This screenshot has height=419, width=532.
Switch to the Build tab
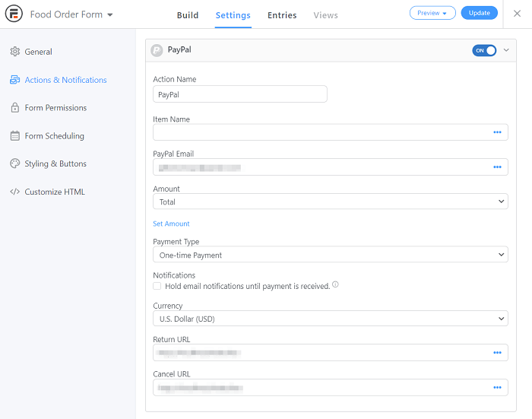coord(188,15)
